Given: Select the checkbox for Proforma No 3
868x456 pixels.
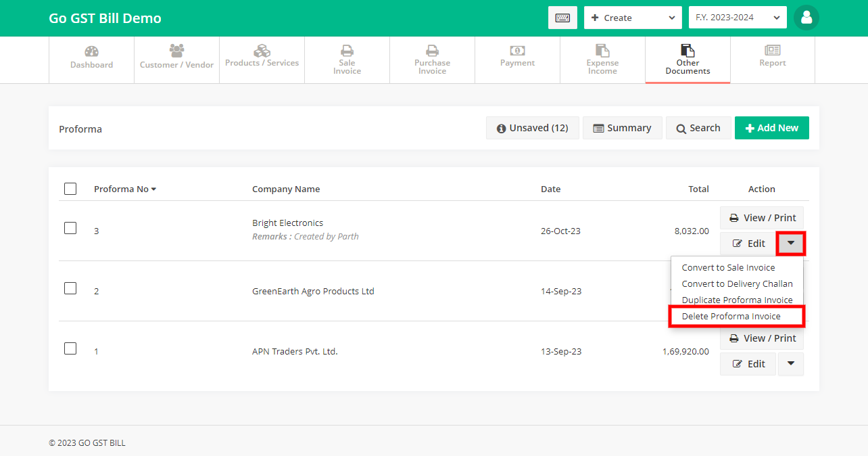Looking at the screenshot, I should click(70, 228).
